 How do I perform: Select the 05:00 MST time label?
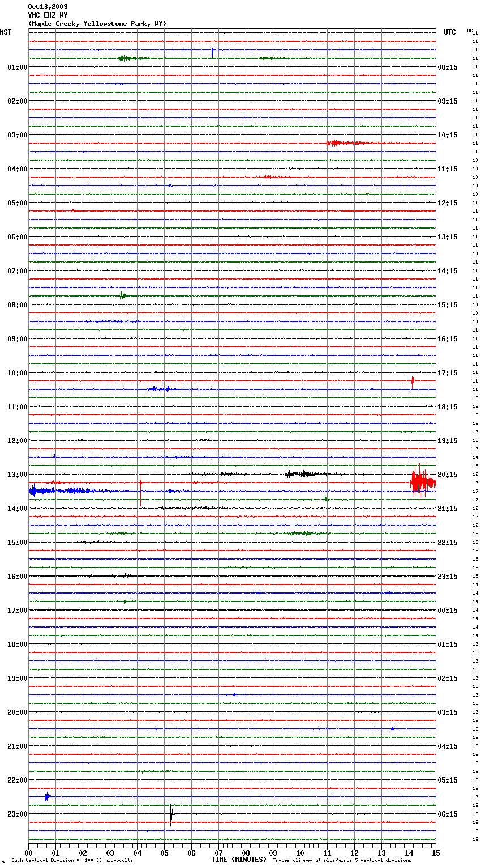18,203
